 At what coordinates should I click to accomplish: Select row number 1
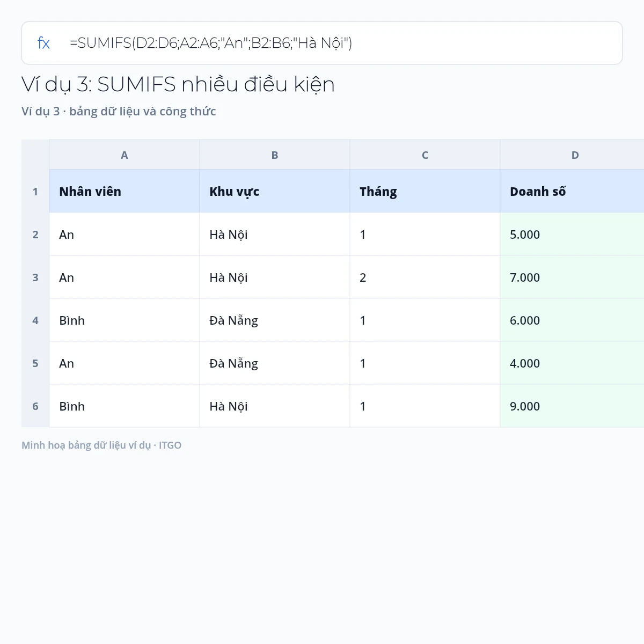point(35,192)
